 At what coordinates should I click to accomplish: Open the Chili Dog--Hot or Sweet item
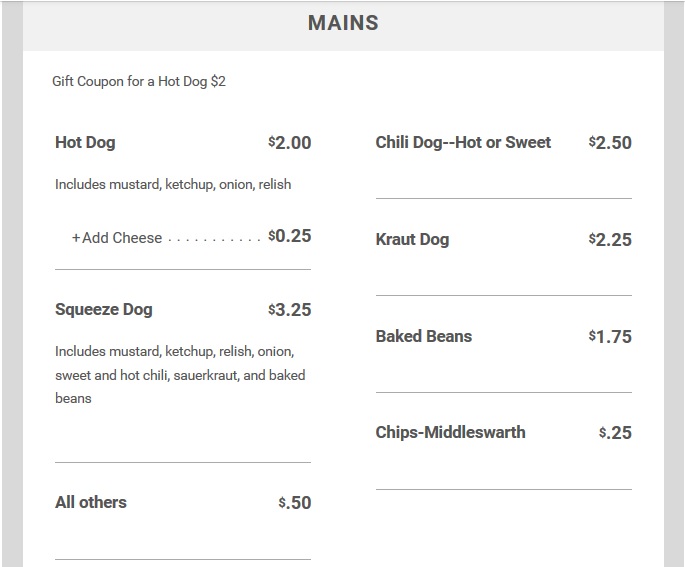tap(463, 142)
